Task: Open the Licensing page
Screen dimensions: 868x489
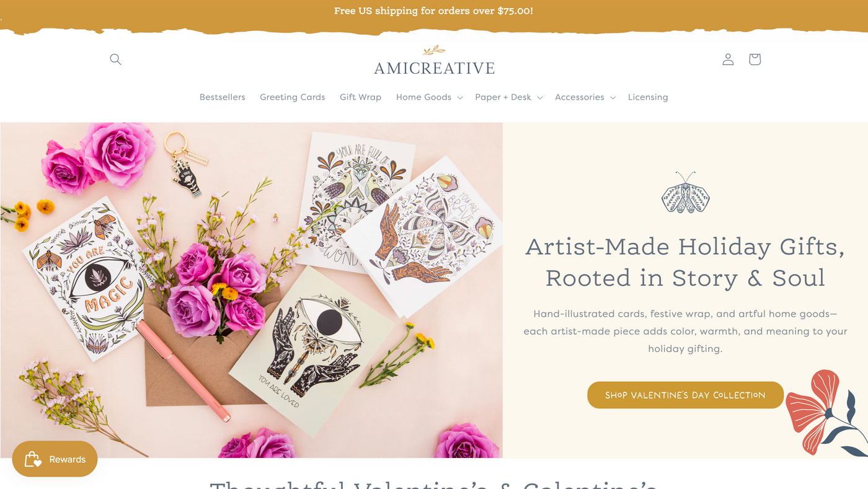Action: tap(648, 97)
